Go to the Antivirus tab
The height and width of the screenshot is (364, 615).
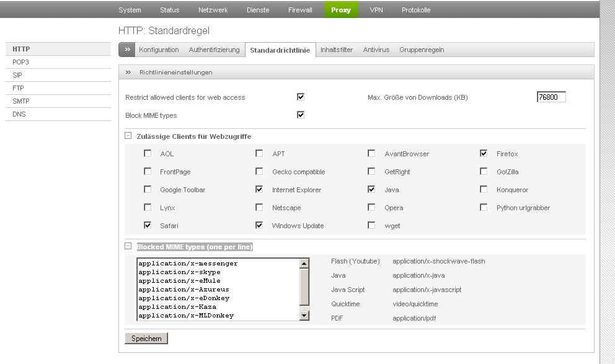376,50
